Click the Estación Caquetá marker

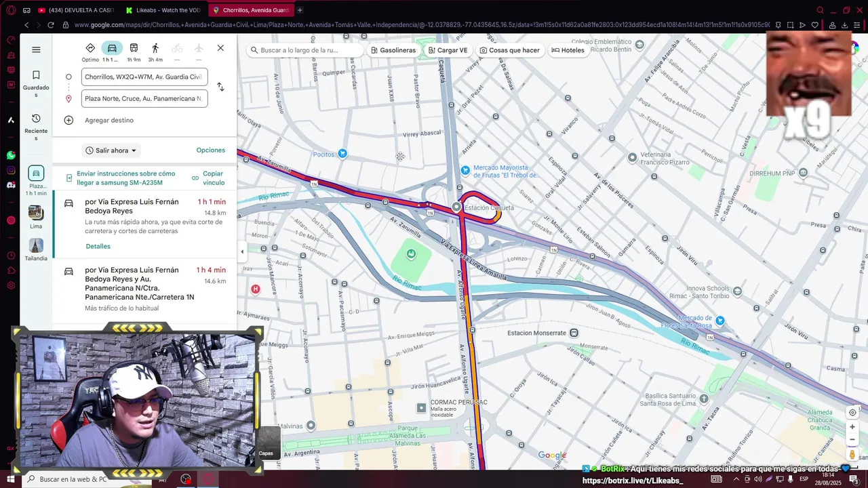(457, 207)
